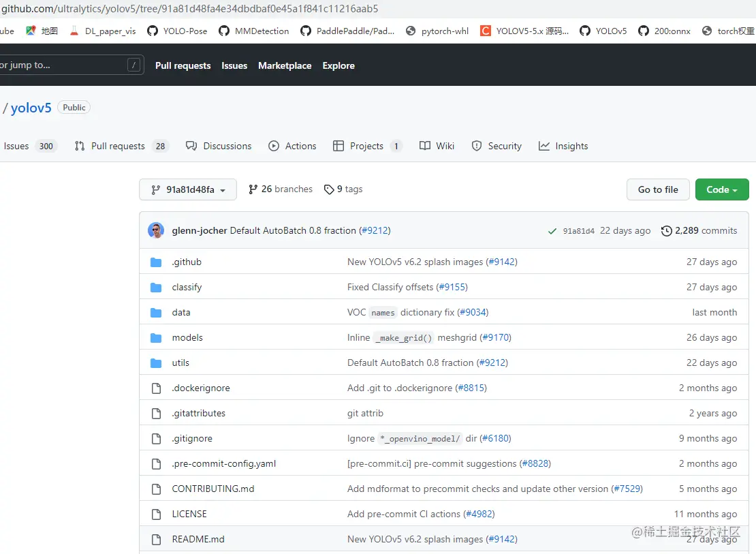Open Explore in the top navigation
The height and width of the screenshot is (554, 756).
[338, 65]
